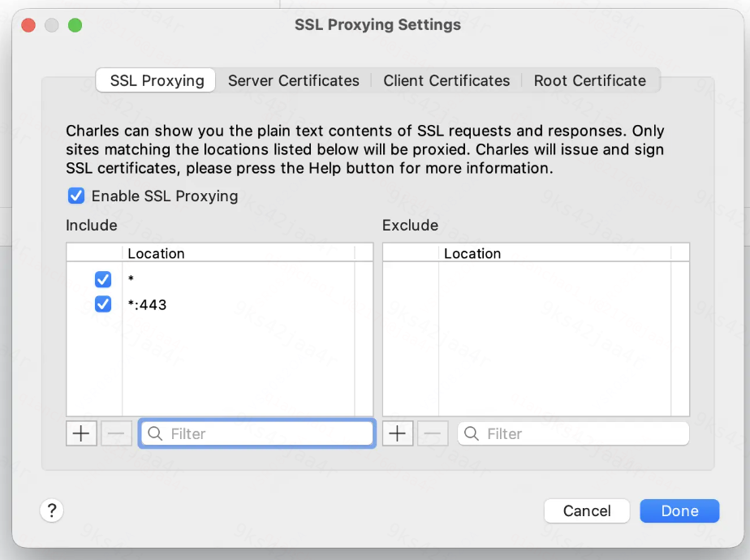Confirm settings with Done
Image resolution: width=750 pixels, height=560 pixels.
[x=679, y=510]
